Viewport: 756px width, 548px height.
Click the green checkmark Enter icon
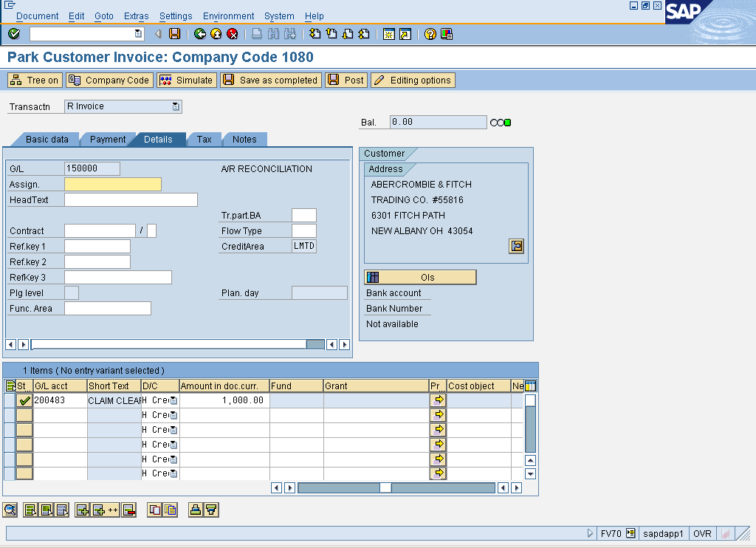14,34
